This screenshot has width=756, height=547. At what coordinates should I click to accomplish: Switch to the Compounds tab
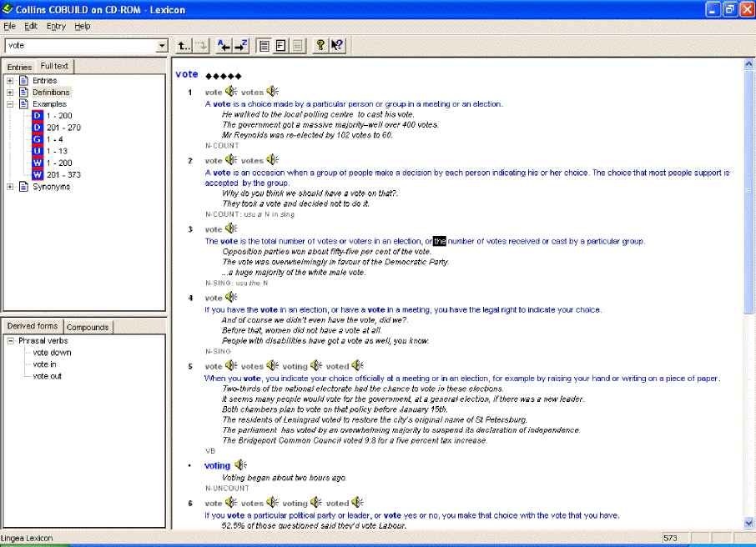point(88,327)
